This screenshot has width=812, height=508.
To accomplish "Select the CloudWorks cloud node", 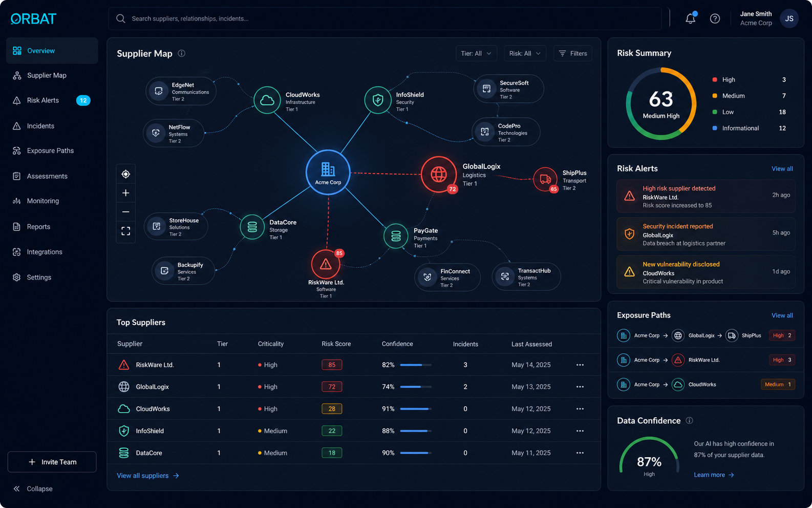I will pyautogui.click(x=267, y=100).
